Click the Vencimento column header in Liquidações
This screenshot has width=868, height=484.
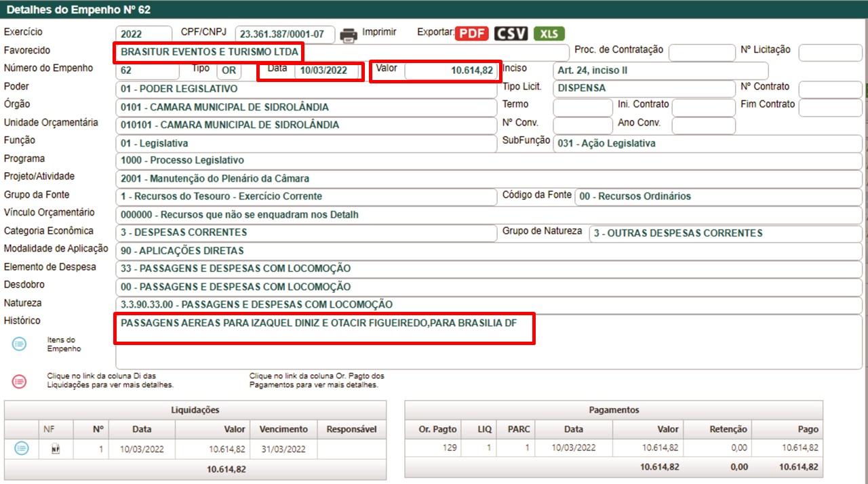coord(283,429)
